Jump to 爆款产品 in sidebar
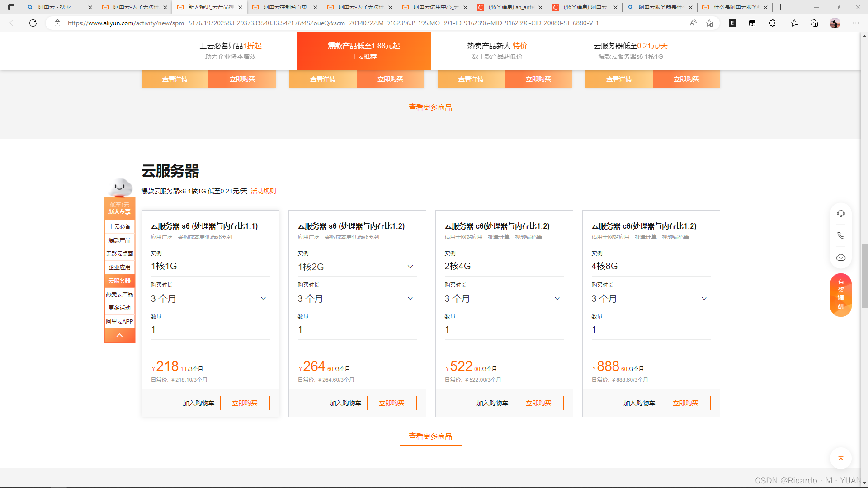868x488 pixels. click(x=119, y=240)
